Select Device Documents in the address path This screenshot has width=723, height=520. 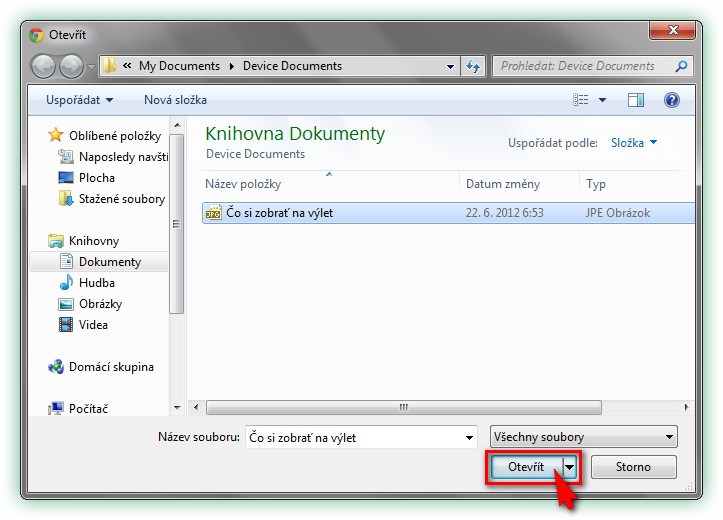click(x=292, y=66)
